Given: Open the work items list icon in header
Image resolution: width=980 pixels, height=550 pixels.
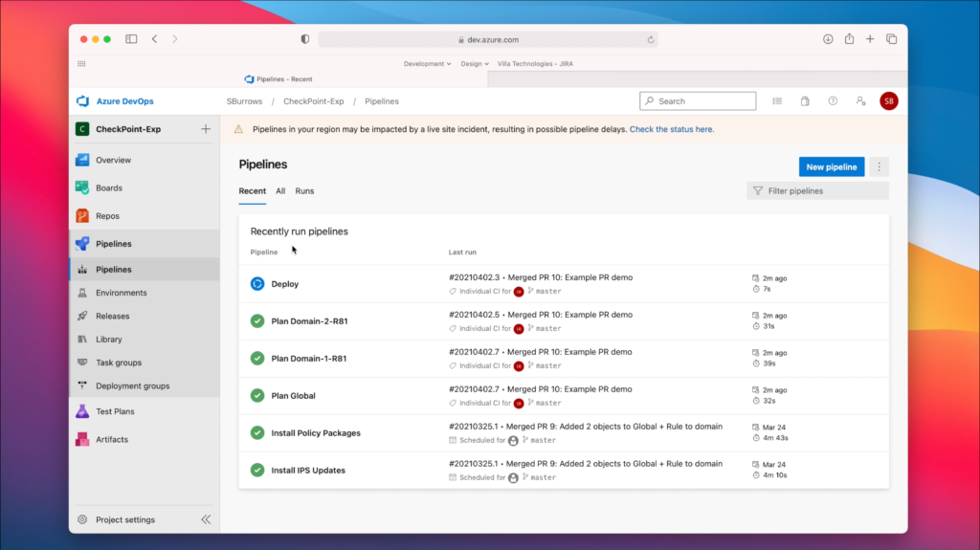Looking at the screenshot, I should 777,101.
